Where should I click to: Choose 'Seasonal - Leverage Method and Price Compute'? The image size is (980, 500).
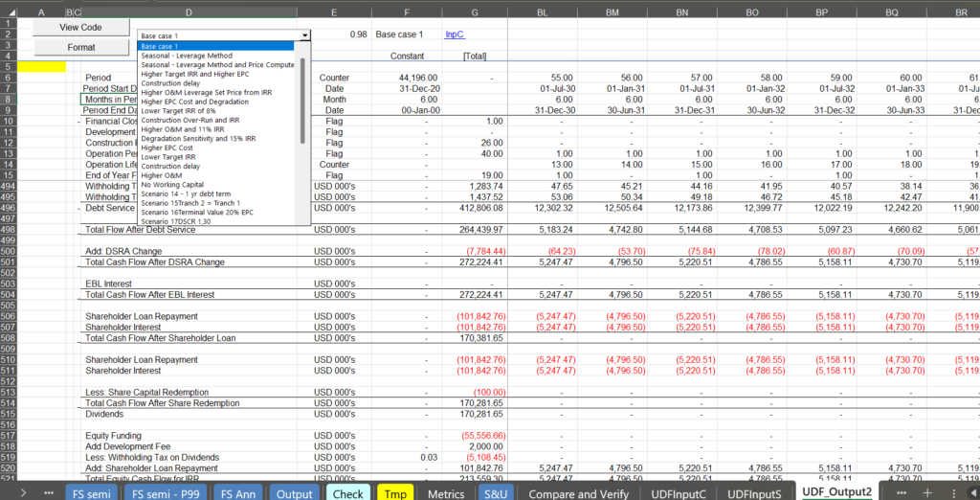(x=216, y=64)
